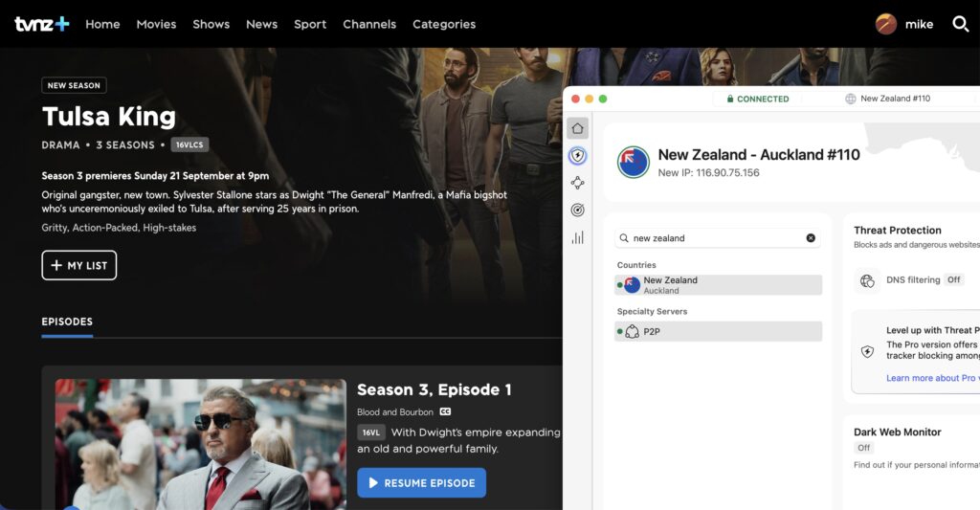Click the DNS filtering globe icon
980x510 pixels.
[x=867, y=280]
